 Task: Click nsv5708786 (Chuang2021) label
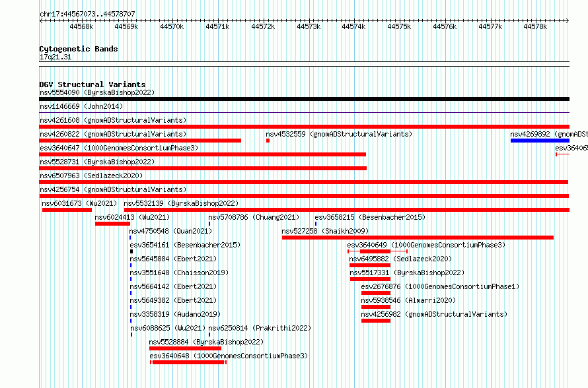tap(254, 217)
